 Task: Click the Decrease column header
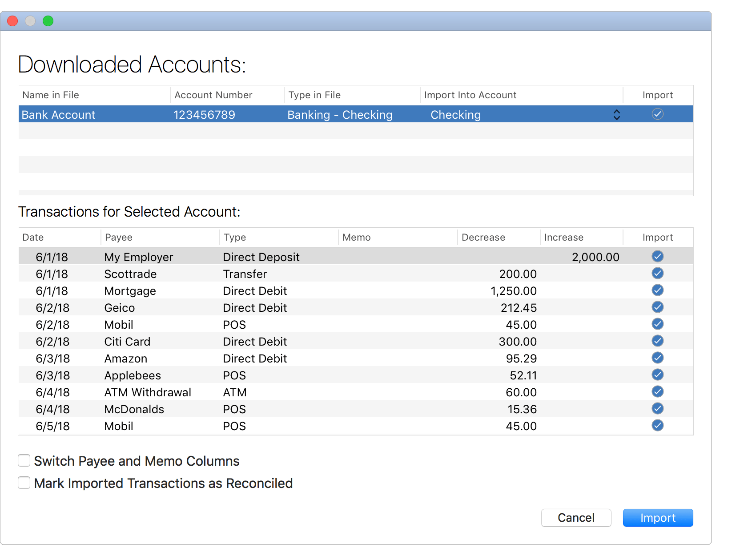[483, 237]
